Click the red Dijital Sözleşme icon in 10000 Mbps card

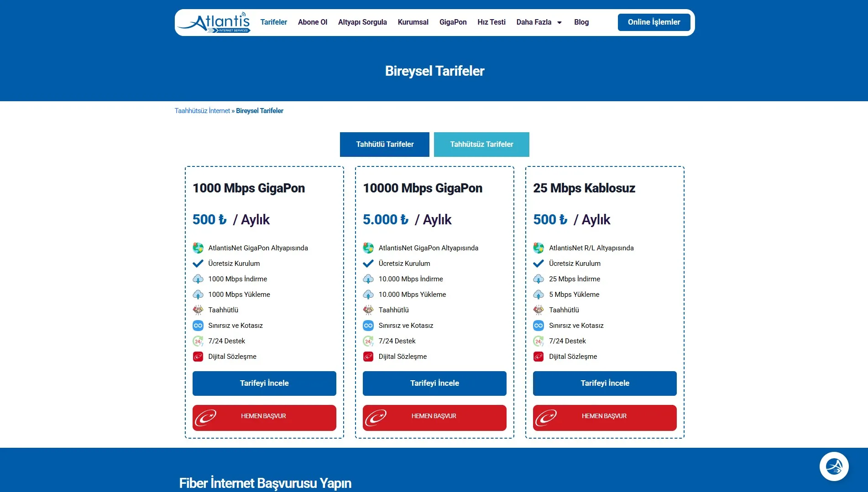368,357
